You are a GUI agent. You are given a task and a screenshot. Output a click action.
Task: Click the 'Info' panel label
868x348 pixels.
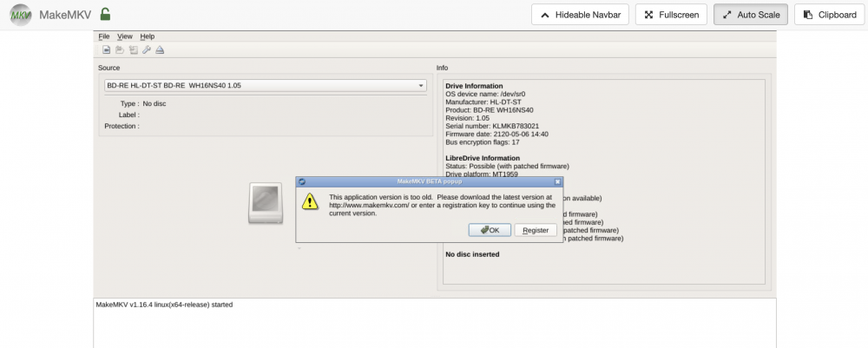point(443,68)
